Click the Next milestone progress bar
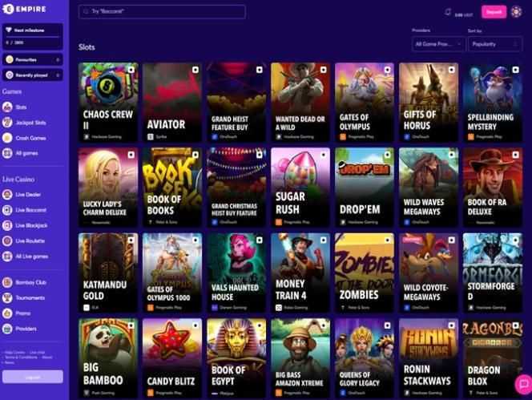This screenshot has height=400, width=532. click(33, 36)
